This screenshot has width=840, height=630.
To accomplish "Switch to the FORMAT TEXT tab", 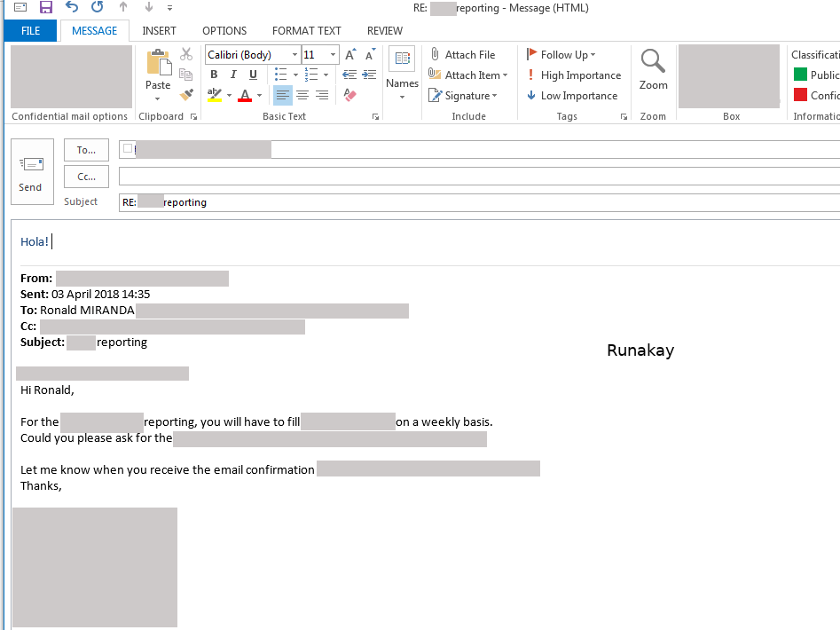I will 306,30.
